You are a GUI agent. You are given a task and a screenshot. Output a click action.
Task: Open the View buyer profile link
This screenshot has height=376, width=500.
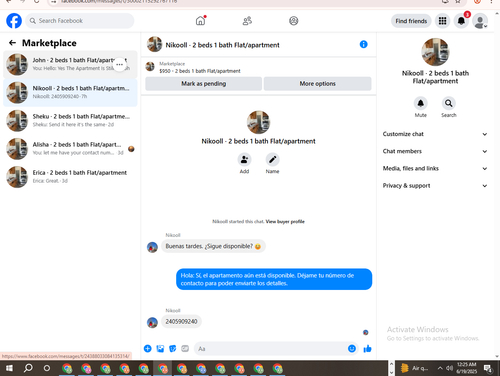tap(285, 221)
